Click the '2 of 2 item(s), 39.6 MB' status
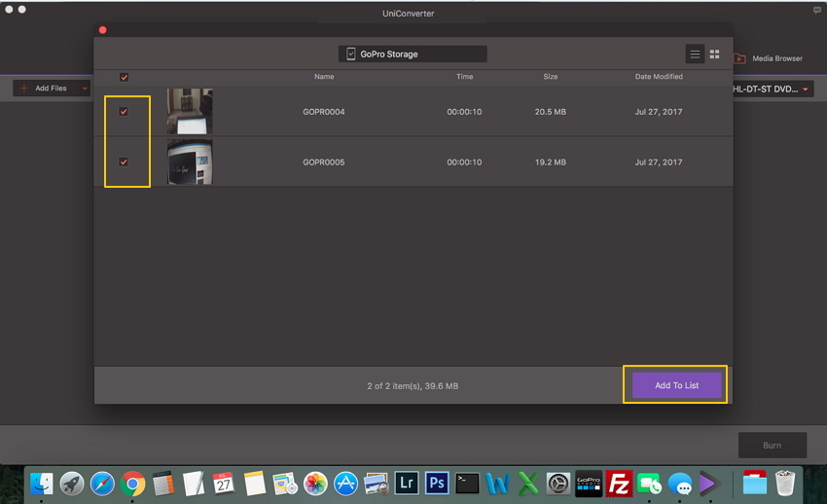 413,386
